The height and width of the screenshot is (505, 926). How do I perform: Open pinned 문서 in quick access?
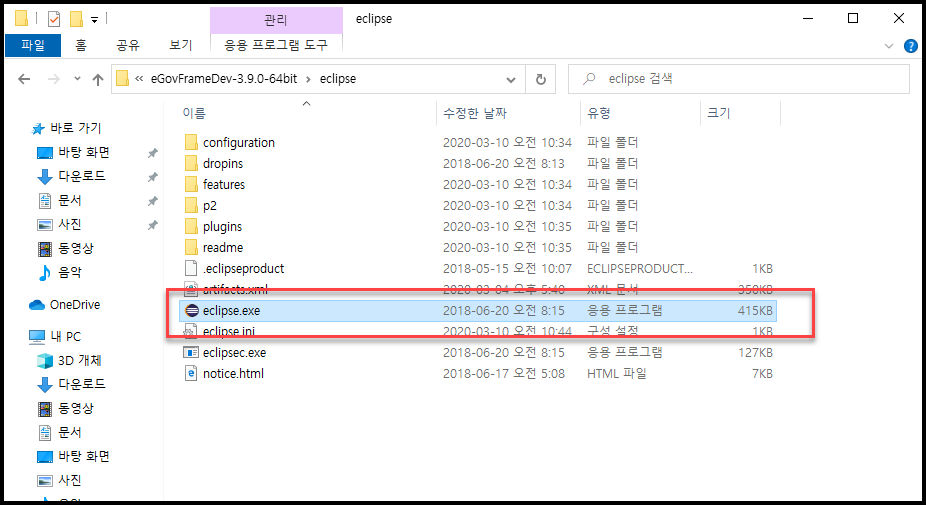[60, 200]
